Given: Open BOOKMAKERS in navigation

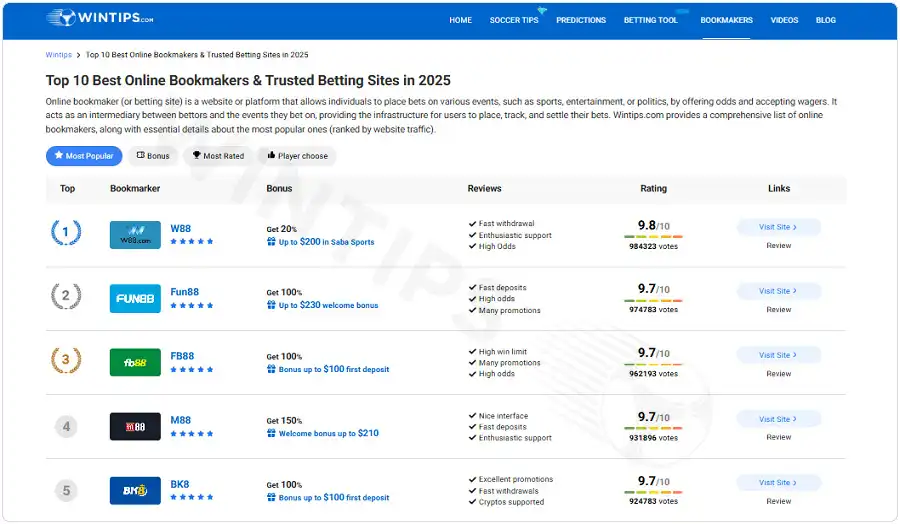Looking at the screenshot, I should 726,20.
